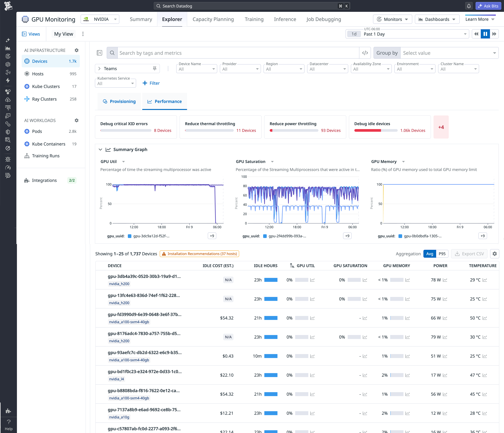504x433 pixels.
Task: Open the GPU Util metric dropdown arrow
Action: (x=124, y=162)
